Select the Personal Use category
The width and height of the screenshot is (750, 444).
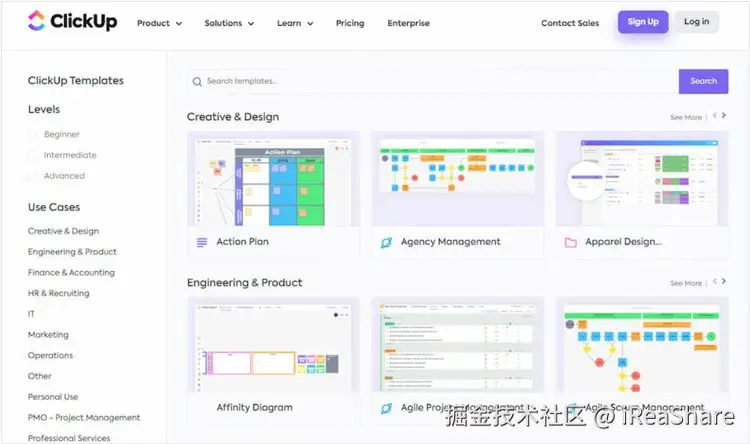coord(53,397)
